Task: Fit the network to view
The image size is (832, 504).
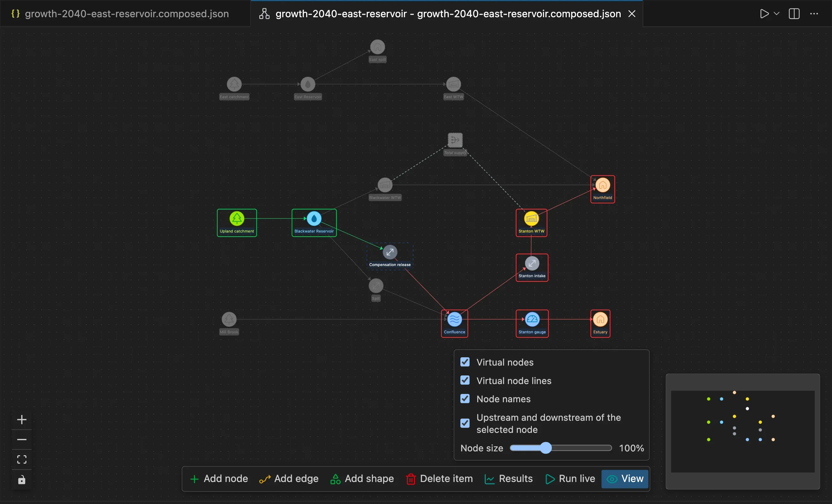Action: pyautogui.click(x=22, y=459)
